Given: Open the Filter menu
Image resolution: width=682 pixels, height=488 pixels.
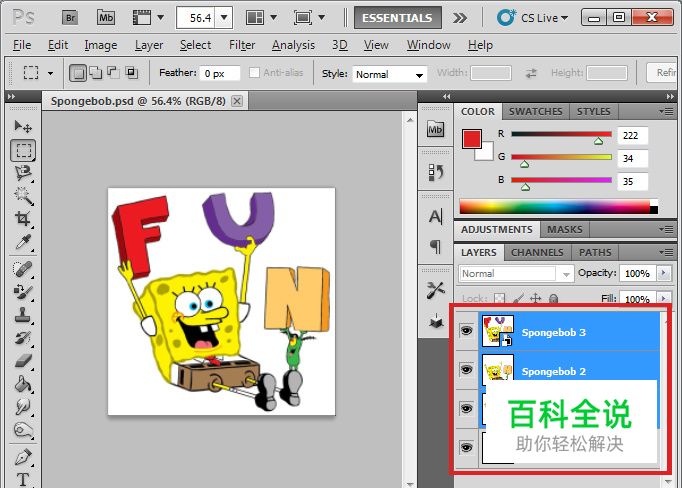Looking at the screenshot, I should tap(242, 45).
